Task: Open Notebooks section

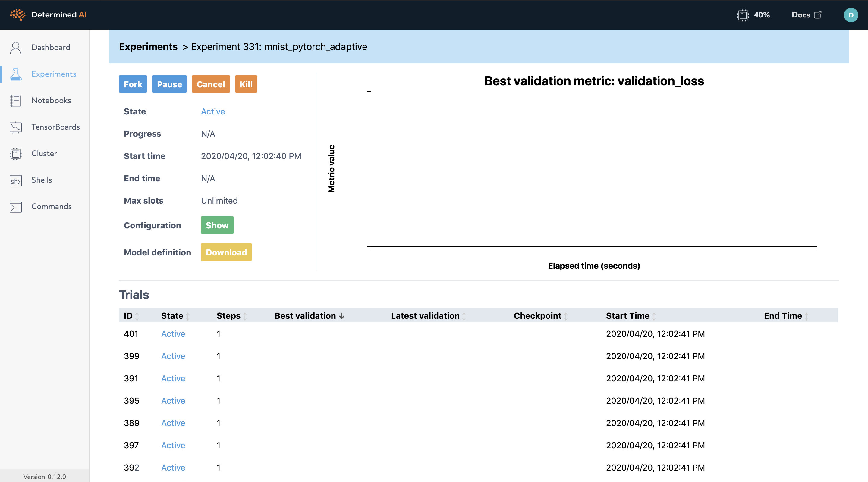Action: pyautogui.click(x=51, y=101)
